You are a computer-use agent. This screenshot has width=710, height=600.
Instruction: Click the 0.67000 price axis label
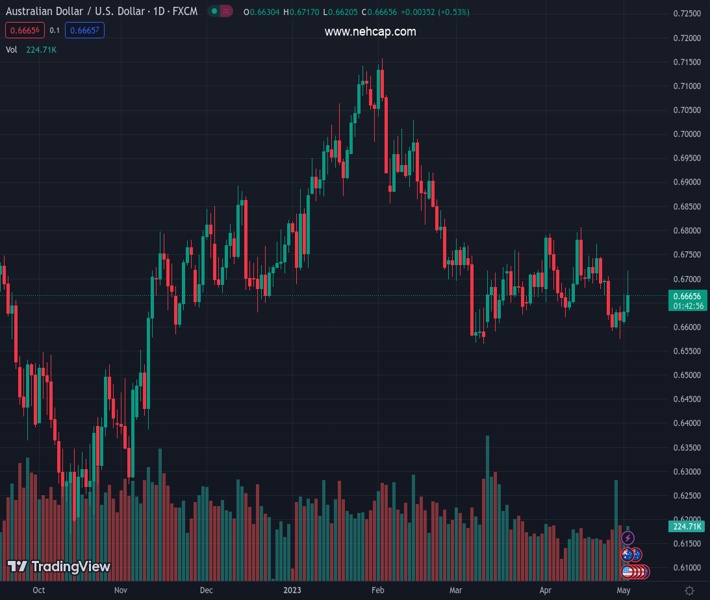pos(687,279)
